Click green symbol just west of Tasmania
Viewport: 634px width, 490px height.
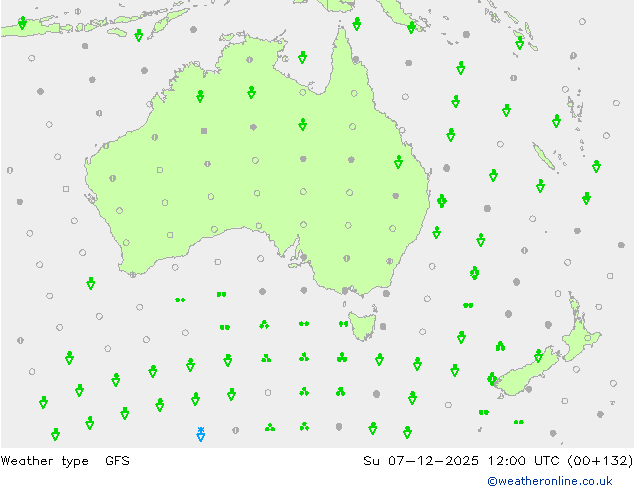343,324
